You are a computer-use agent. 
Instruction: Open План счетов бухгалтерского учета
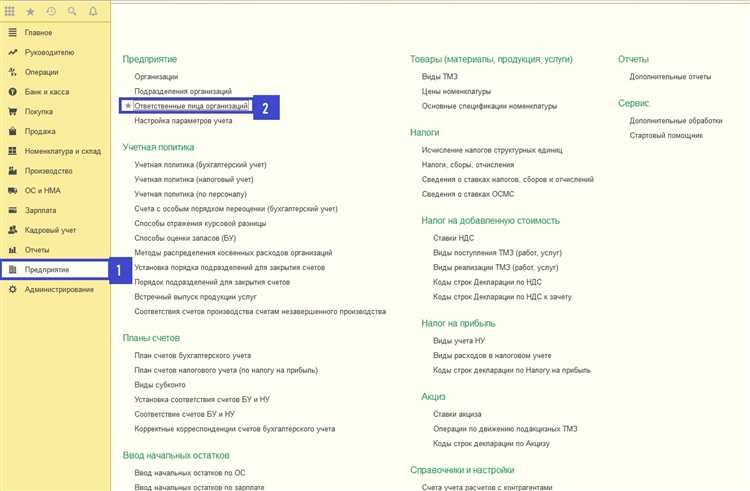click(193, 355)
